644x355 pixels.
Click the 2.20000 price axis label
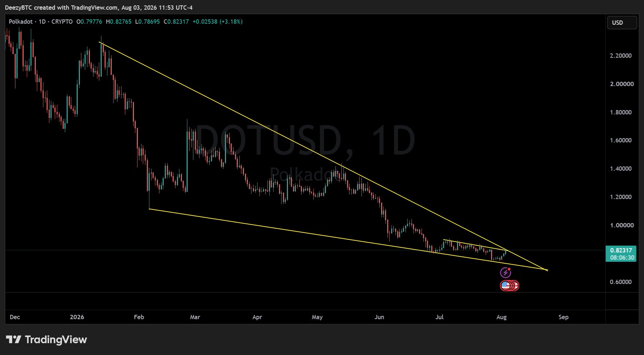point(621,56)
